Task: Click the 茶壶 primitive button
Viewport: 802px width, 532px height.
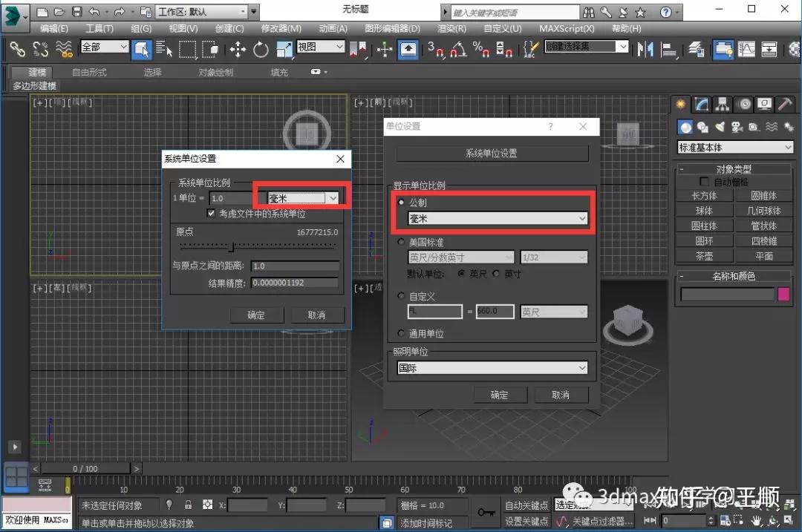Action: point(704,256)
